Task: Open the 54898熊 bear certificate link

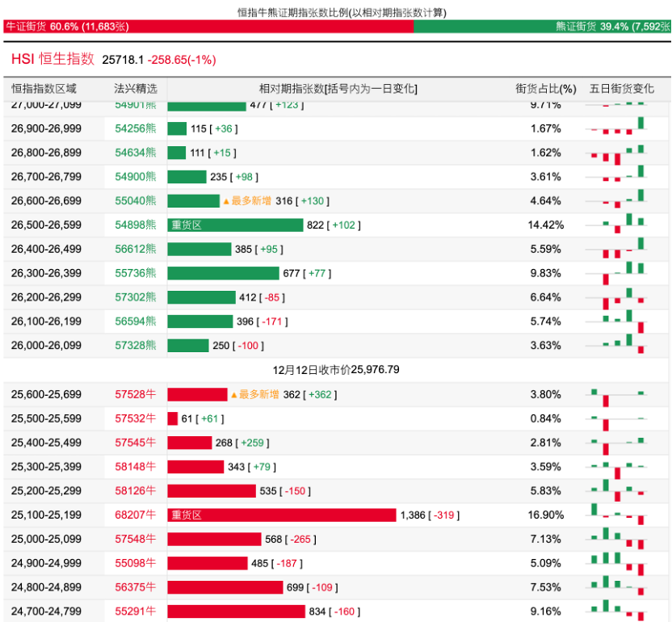Action: click(136, 225)
